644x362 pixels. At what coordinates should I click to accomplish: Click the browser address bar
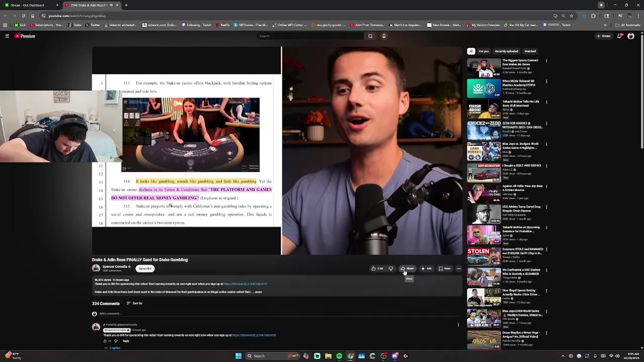click(x=297, y=16)
